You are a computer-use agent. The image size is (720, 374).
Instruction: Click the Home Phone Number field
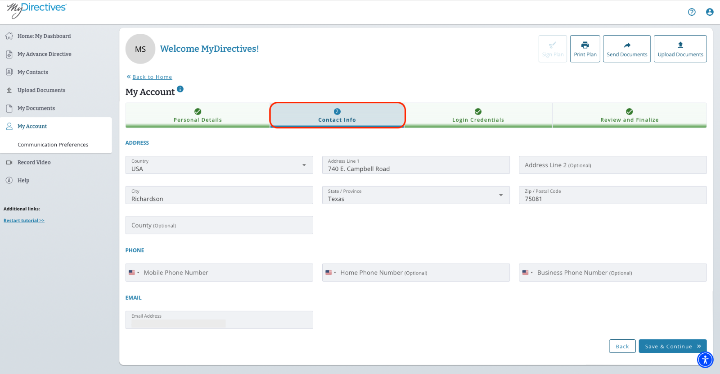pyautogui.click(x=416, y=272)
